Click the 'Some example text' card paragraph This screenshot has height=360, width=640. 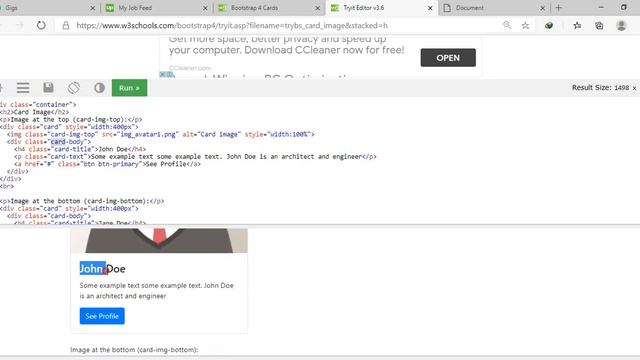coord(157,291)
